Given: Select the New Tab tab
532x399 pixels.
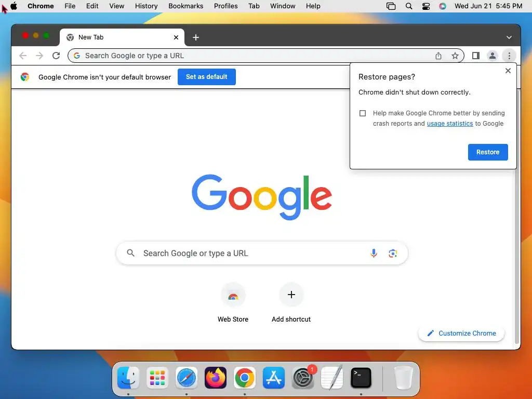Looking at the screenshot, I should click(x=122, y=37).
